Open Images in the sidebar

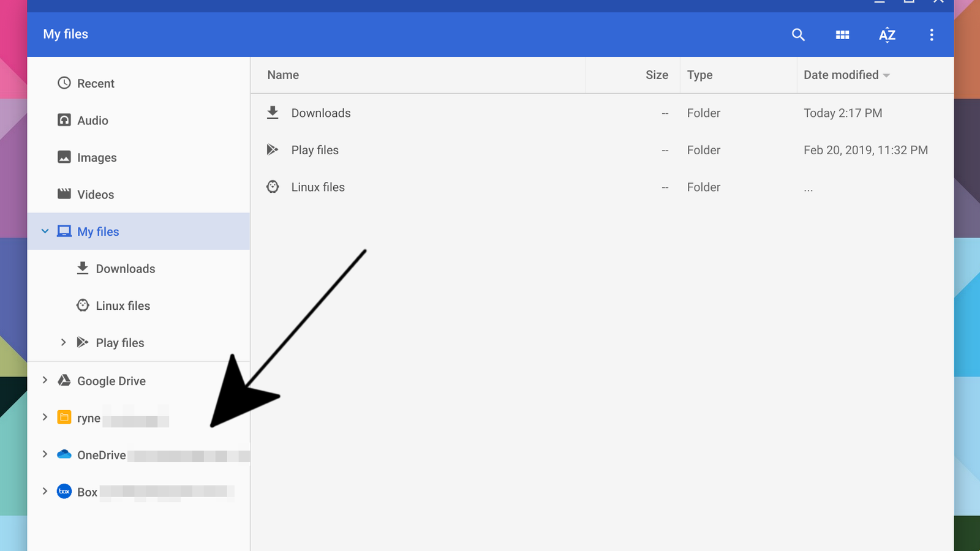[x=138, y=157]
